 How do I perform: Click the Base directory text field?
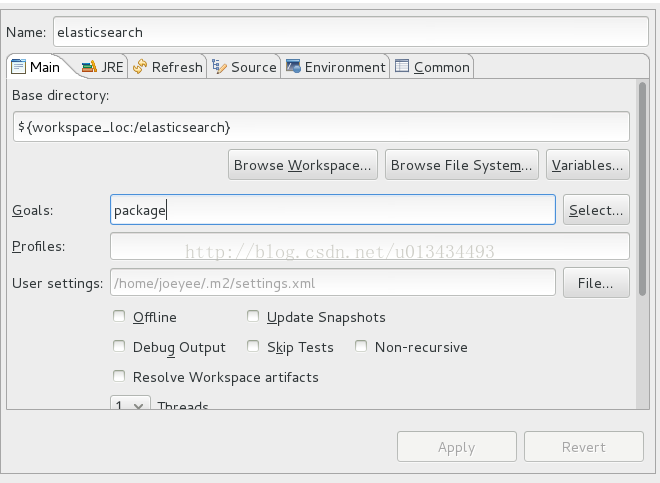321,126
